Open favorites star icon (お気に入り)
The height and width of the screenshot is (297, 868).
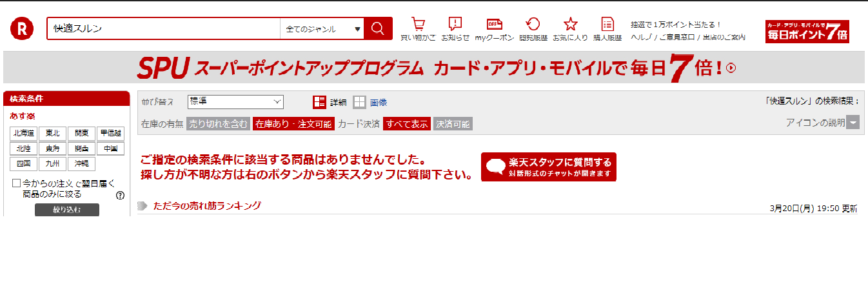(570, 25)
